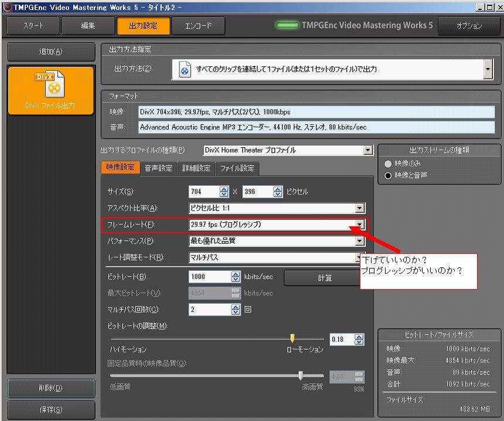Switch to the ファイル設定 tab

[237, 168]
